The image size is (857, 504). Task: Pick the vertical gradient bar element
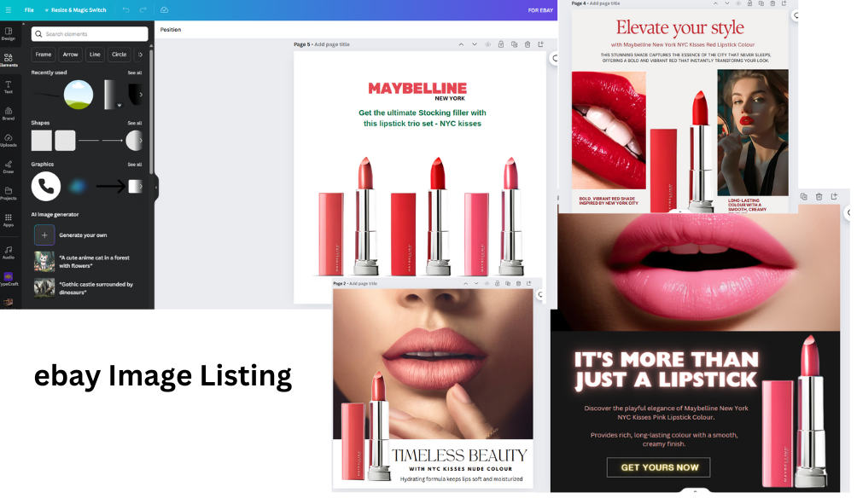pyautogui.click(x=110, y=95)
